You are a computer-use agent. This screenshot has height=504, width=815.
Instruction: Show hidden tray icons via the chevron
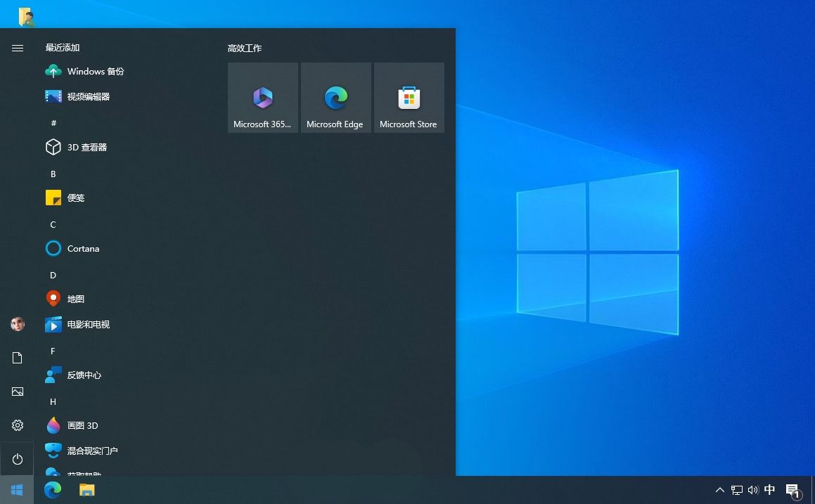tap(719, 489)
